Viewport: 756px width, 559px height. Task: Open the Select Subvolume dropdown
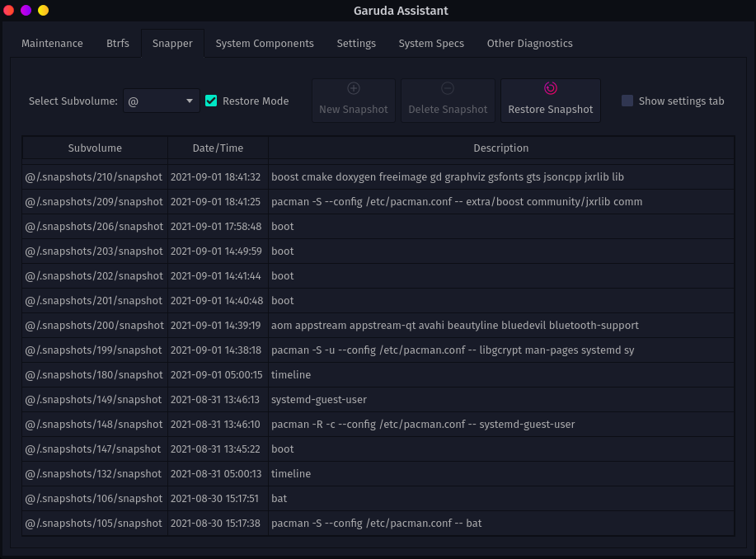162,101
